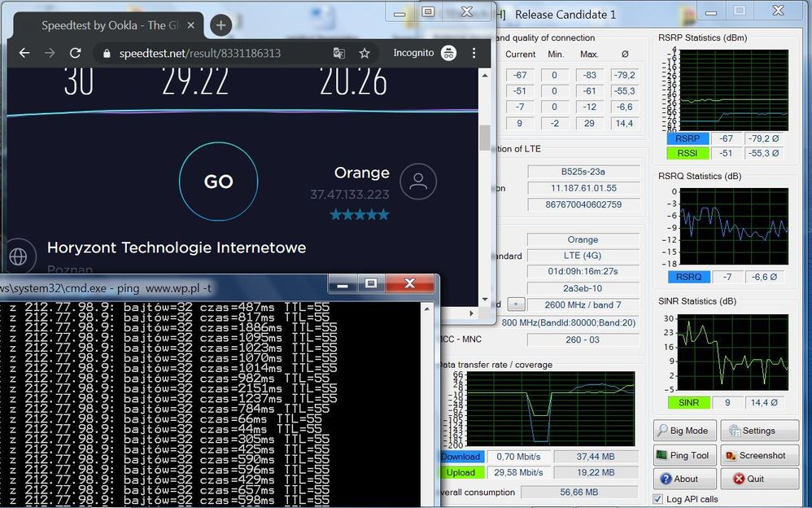Screen dimensions: 812x508
Task: Click the translate page icon in address bar
Action: [x=339, y=53]
